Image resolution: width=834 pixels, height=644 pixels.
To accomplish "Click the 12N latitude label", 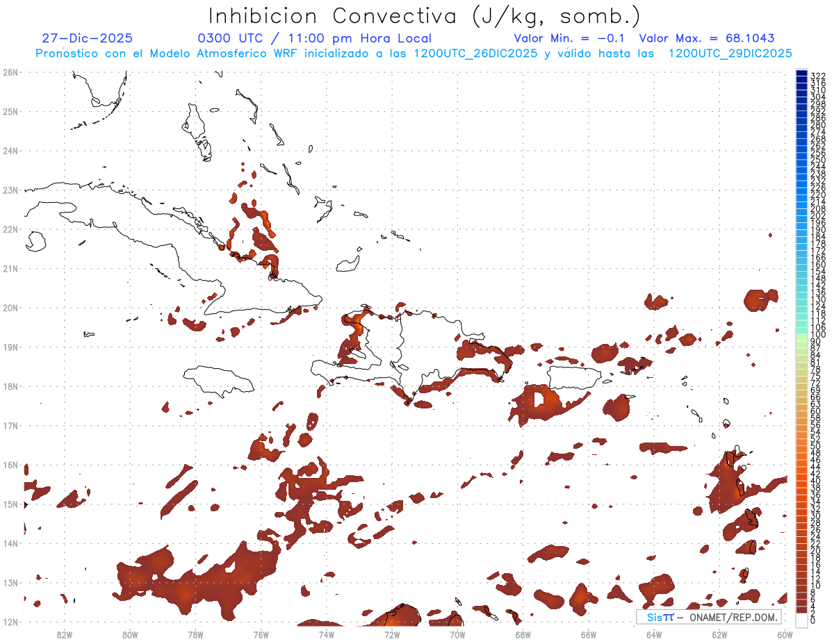I will tap(10, 622).
